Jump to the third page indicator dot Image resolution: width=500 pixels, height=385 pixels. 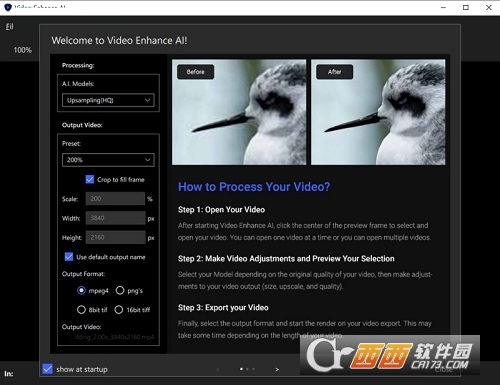253,369
